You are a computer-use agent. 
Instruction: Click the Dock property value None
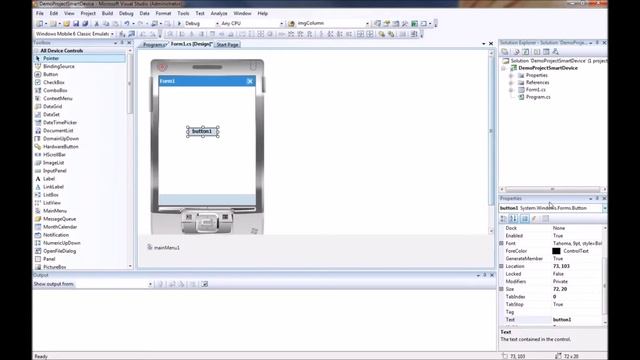coord(559,228)
